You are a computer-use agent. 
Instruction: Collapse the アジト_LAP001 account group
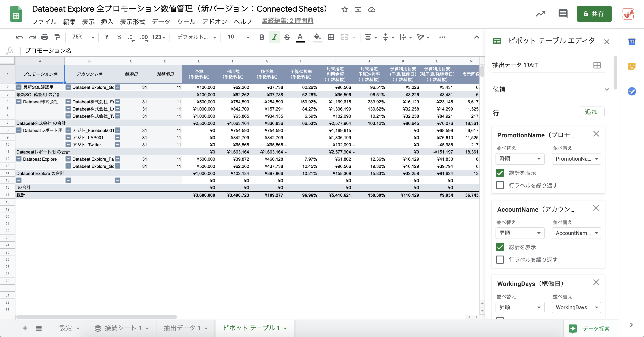tap(68, 137)
